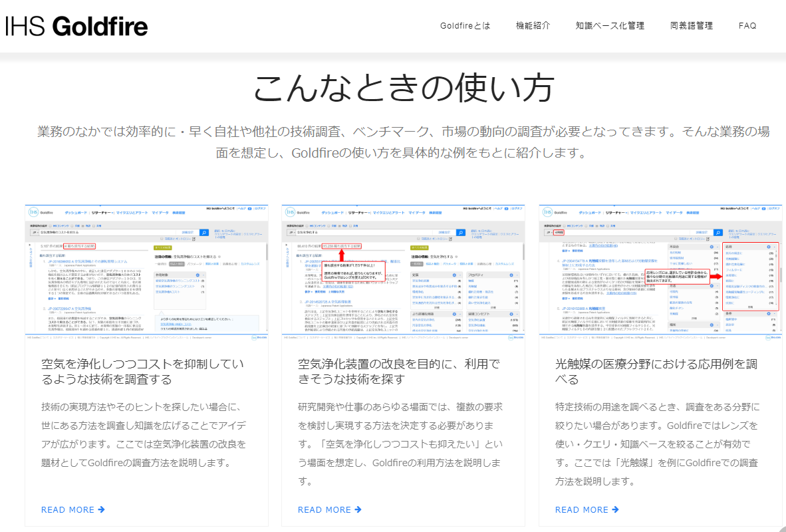Click description text starting 特定技術の用途を調べるとき

pos(658,444)
